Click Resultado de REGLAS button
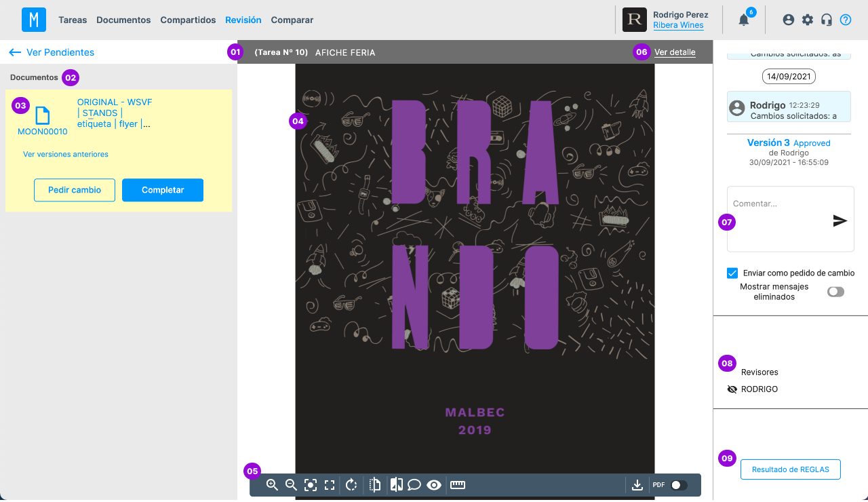 coord(791,469)
